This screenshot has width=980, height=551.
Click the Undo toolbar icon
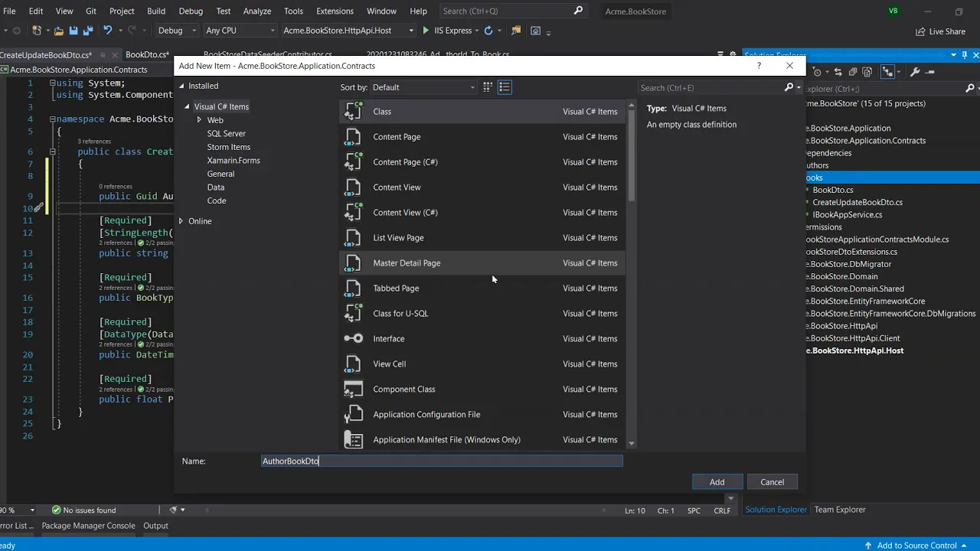tap(108, 31)
